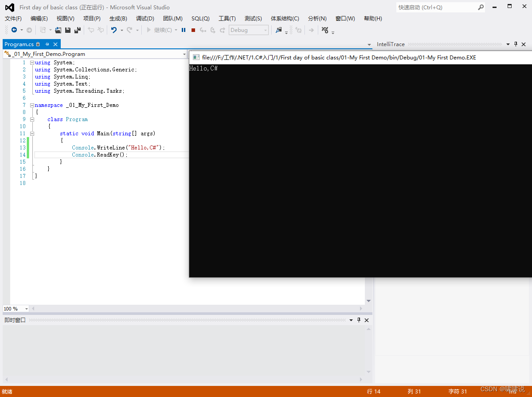The height and width of the screenshot is (397, 532).
Task: Click the Save All multi-disk icon
Action: coord(78,30)
